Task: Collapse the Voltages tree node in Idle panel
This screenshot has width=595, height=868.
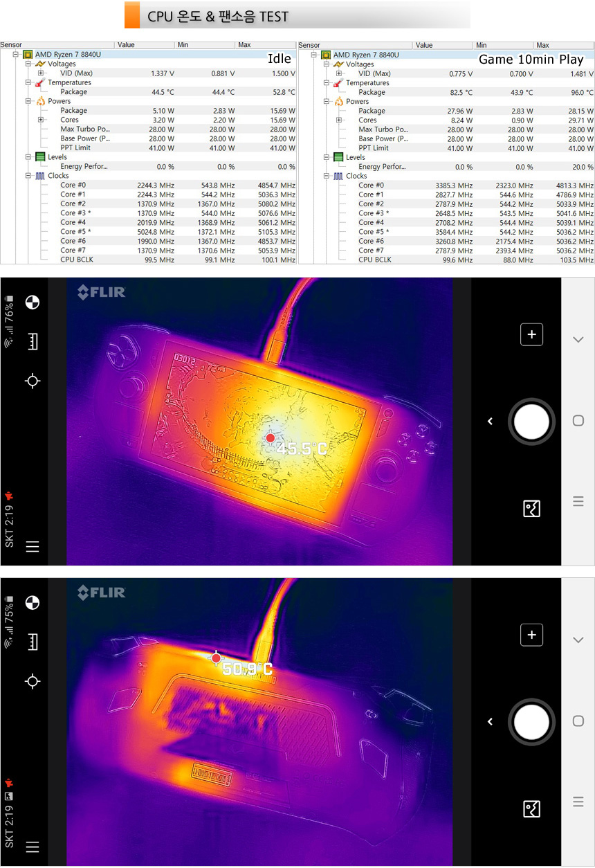Action: (28, 64)
